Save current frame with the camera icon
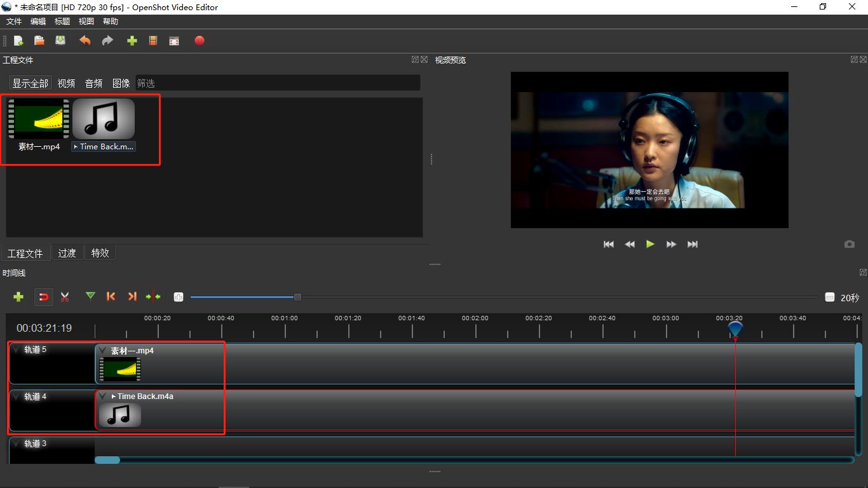This screenshot has height=488, width=868. (x=850, y=244)
